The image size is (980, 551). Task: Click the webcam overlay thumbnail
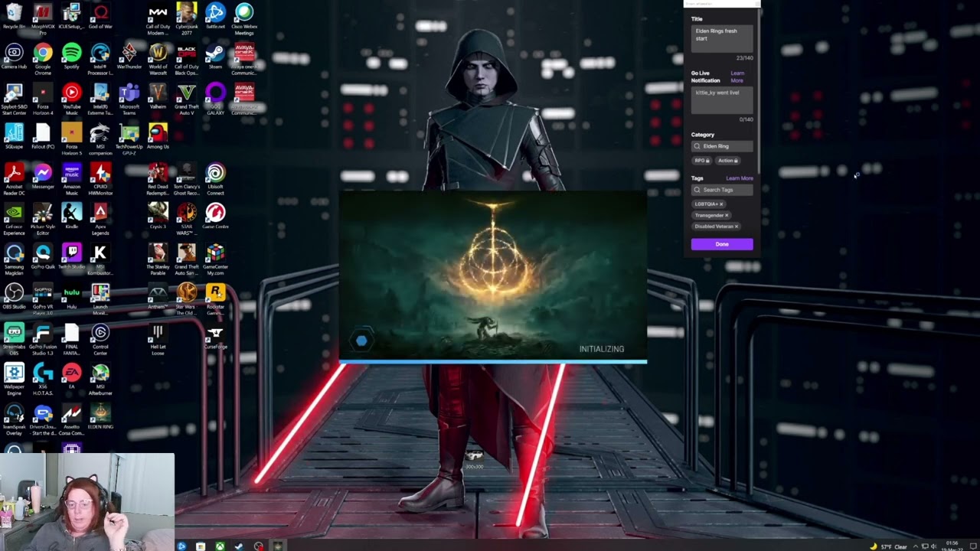point(87,501)
